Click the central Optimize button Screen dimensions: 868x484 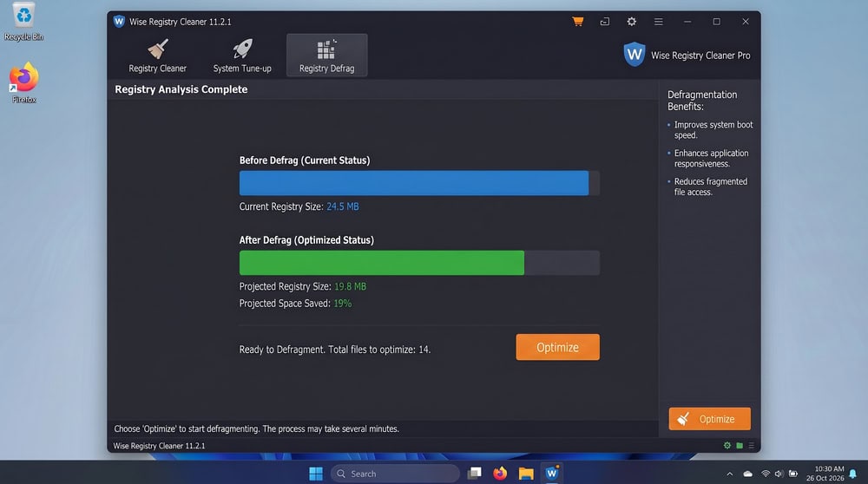[557, 347]
